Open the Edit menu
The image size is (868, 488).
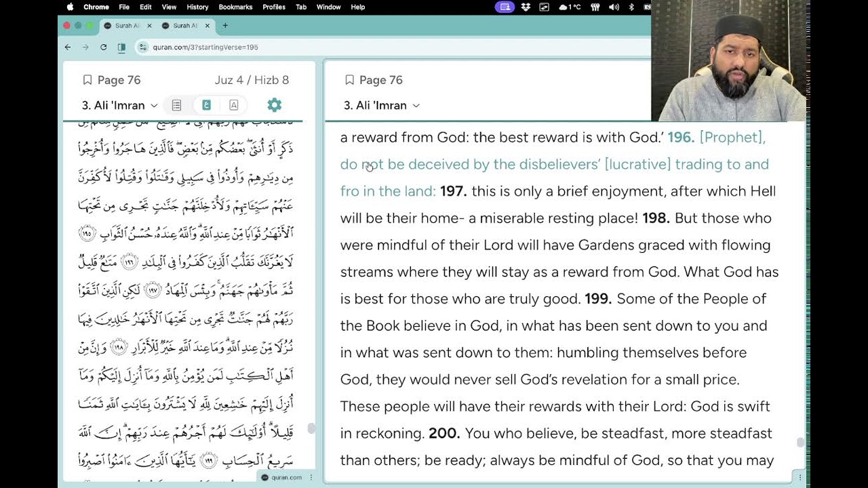pos(146,7)
